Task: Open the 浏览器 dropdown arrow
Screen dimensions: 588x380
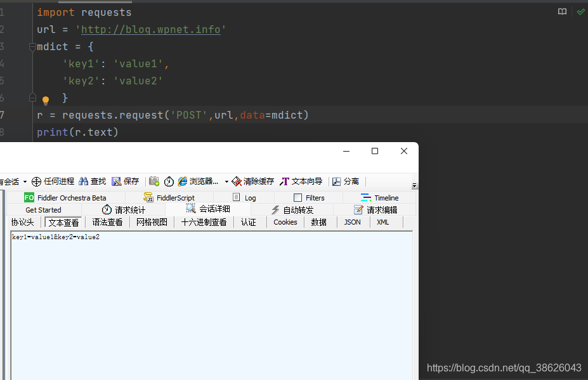Action: [226, 182]
